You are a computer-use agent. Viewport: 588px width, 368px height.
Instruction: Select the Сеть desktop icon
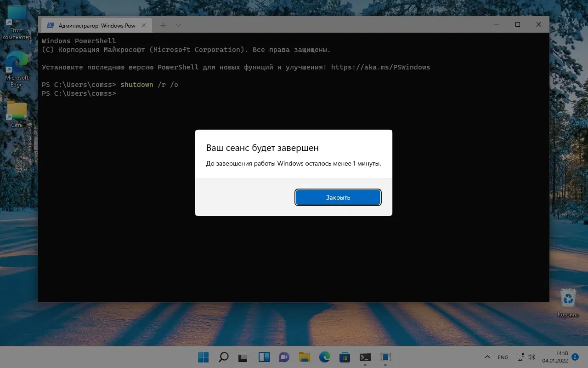coord(17,115)
